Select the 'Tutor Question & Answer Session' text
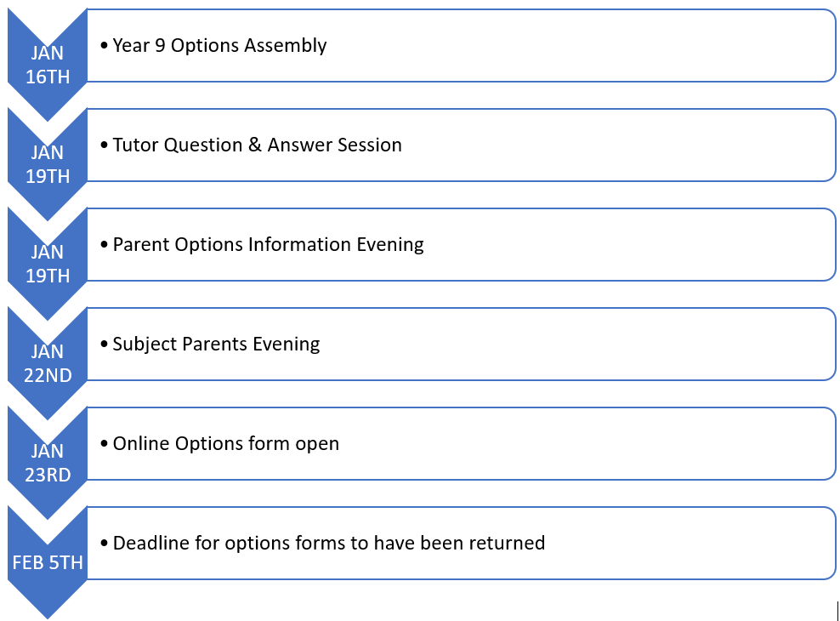Image resolution: width=840 pixels, height=621 pixels. 257,145
